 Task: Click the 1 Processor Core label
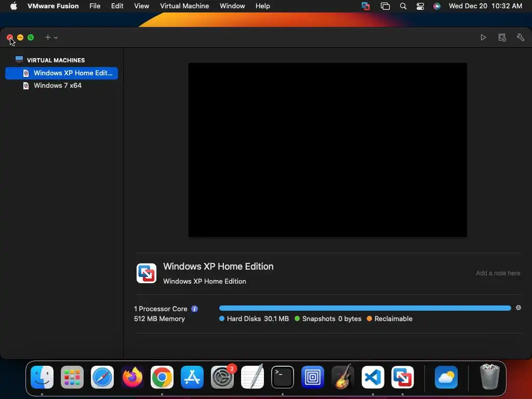(x=161, y=309)
